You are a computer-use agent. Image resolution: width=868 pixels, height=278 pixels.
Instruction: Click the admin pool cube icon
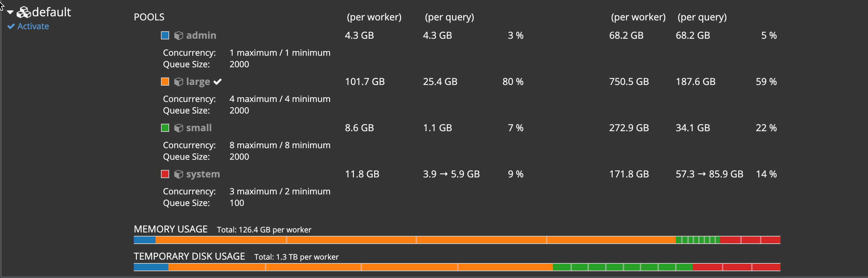coord(179,36)
